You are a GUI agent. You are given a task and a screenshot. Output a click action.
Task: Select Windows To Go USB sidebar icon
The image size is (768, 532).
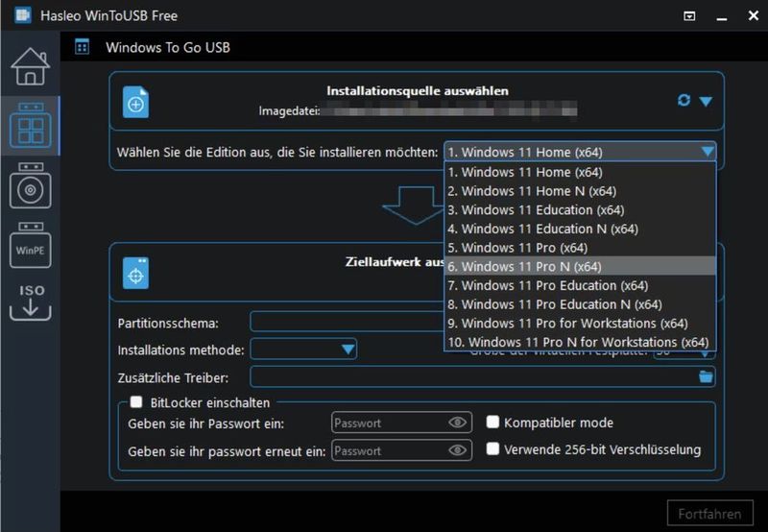coord(31,125)
